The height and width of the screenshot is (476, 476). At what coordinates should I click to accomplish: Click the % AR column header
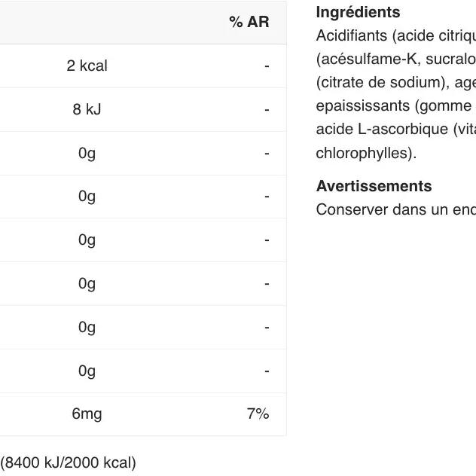(x=249, y=23)
